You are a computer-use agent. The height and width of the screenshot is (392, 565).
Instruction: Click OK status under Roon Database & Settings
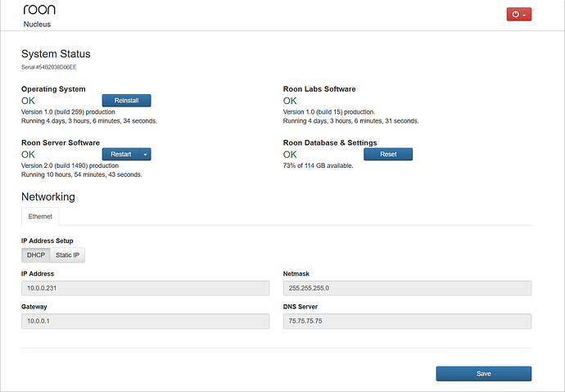[x=290, y=155]
